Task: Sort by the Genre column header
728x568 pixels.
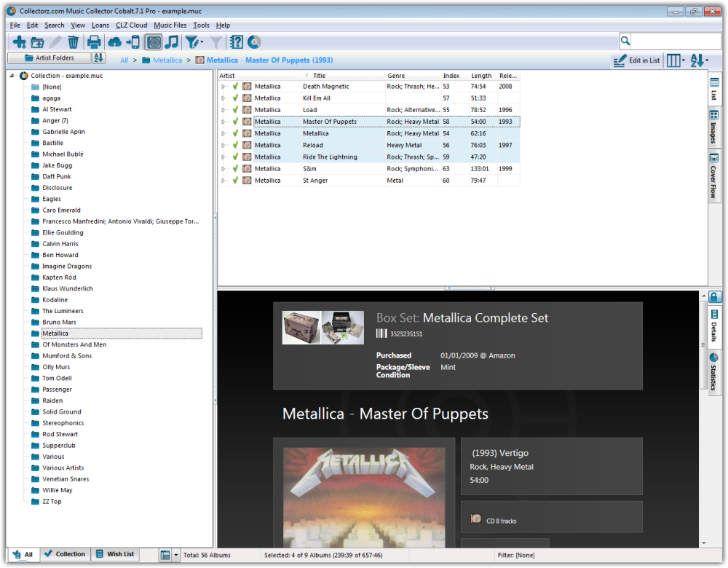Action: [412, 76]
